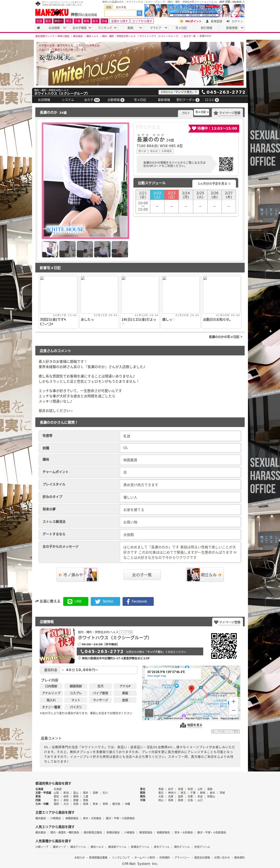Click the shop name search input field
280x868 pixels.
[120, 13]
